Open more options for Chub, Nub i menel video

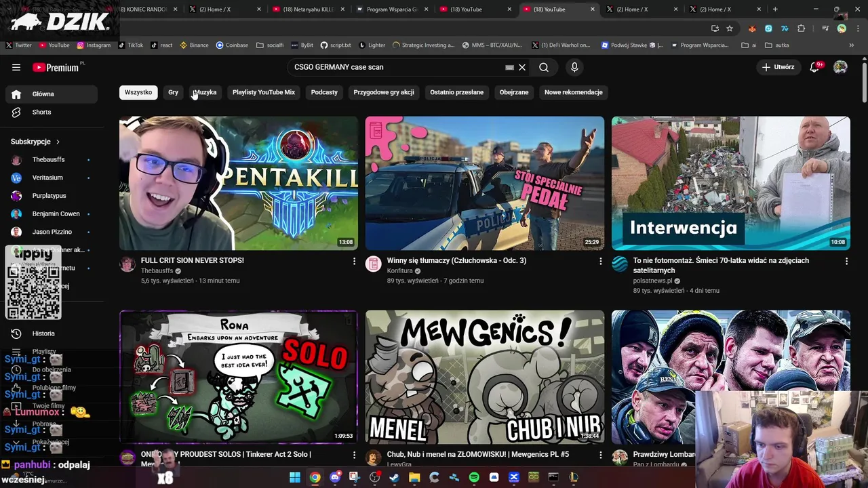coord(600,455)
